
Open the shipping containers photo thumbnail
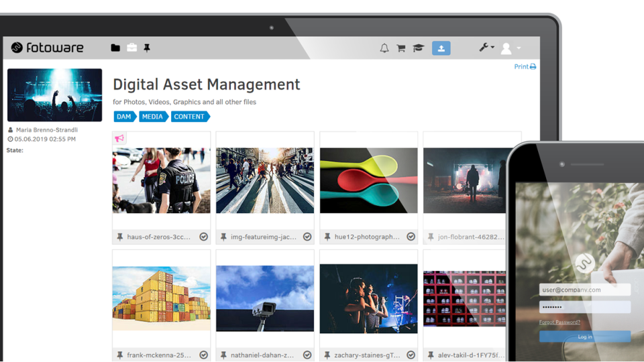162,298
